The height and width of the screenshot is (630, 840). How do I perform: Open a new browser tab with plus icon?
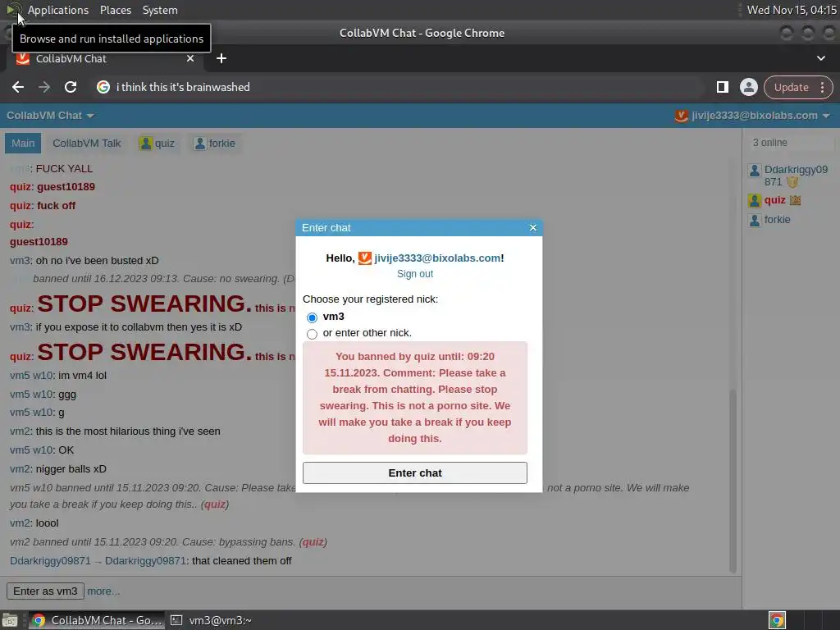[x=221, y=58]
